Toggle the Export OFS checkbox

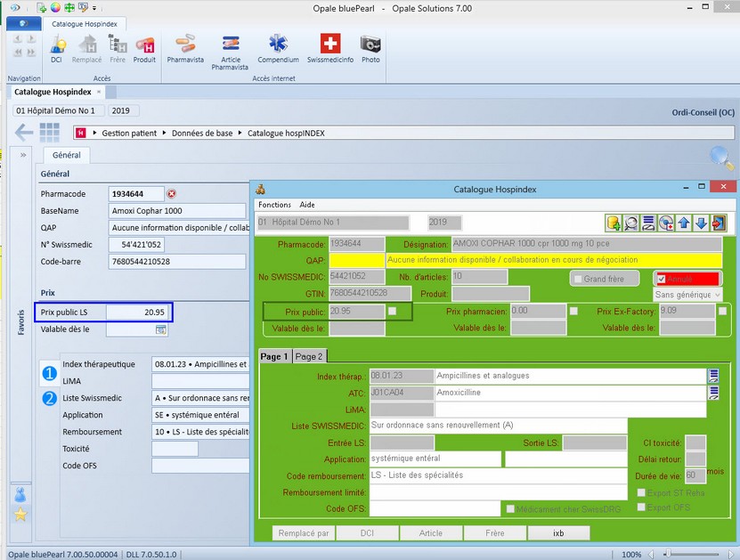click(641, 507)
